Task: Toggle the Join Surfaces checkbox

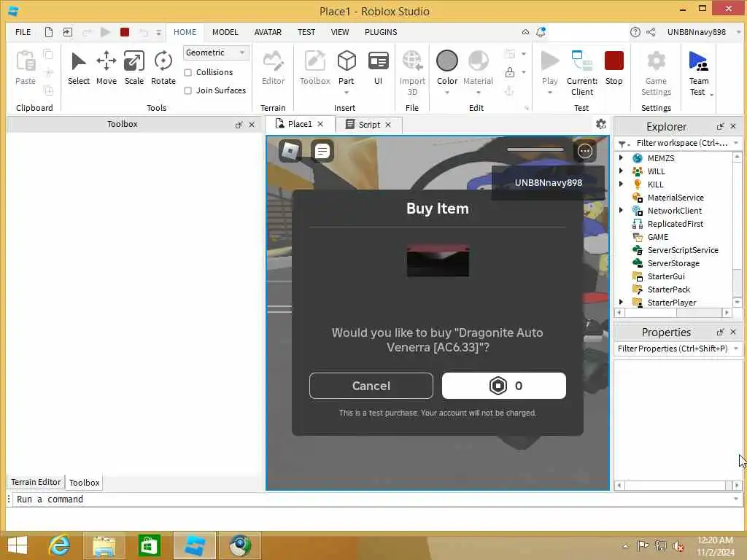Action: [188, 90]
